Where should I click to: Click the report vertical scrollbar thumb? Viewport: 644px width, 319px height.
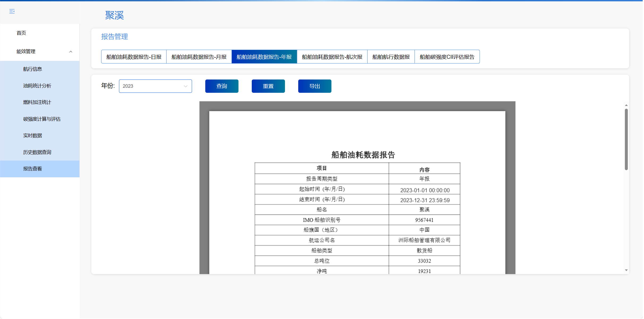[x=626, y=139]
